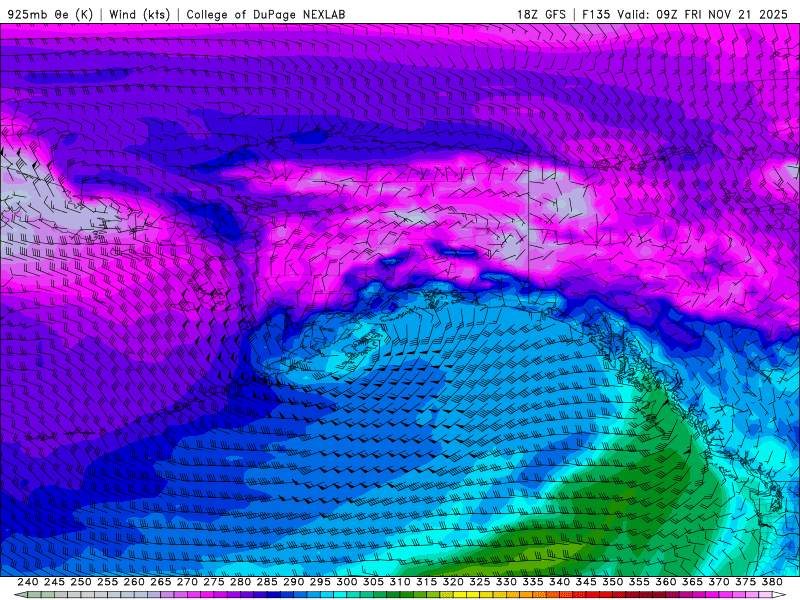This screenshot has width=800, height=600.
Task: Click the '345' legend value
Action: (586, 582)
